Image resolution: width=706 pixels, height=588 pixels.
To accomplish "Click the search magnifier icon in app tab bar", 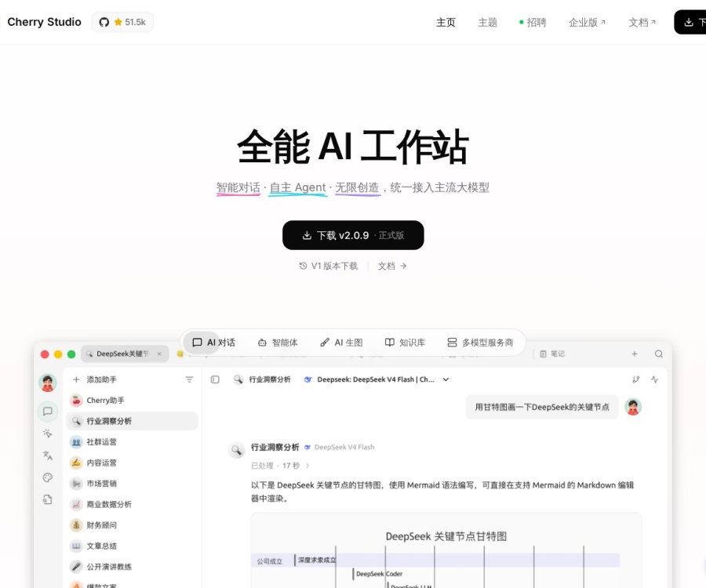I will (x=659, y=354).
